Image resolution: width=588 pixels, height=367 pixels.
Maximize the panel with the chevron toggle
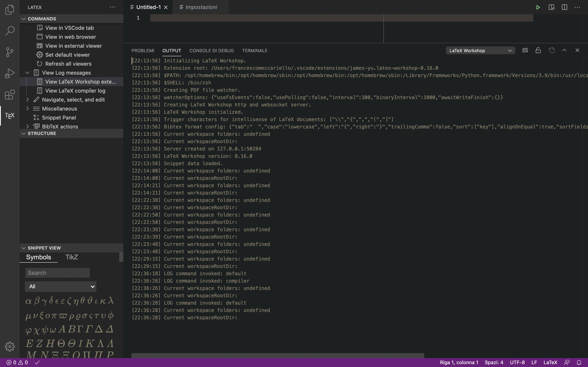coord(564,50)
